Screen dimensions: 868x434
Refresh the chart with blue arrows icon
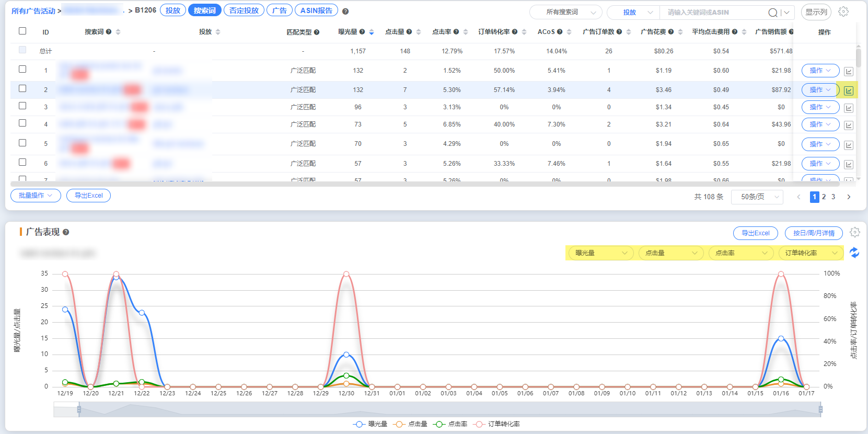(854, 253)
